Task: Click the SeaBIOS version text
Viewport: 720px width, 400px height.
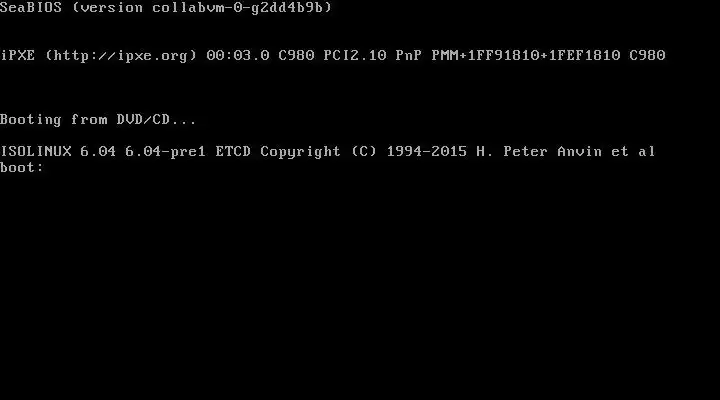Action: coord(166,7)
